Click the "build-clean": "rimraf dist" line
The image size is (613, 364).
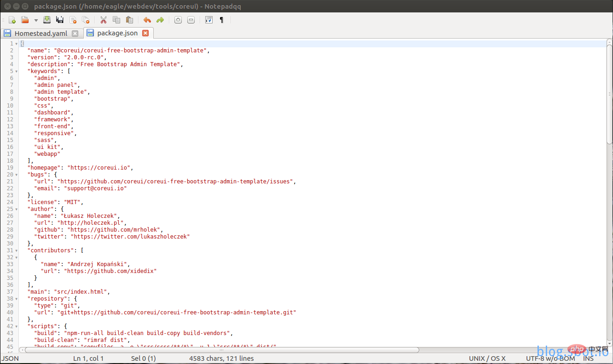click(x=82, y=340)
